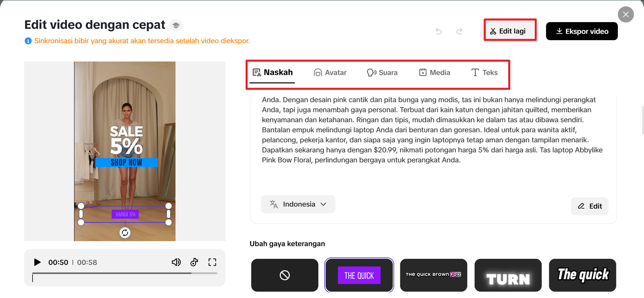Open the Indonesia language dropdown
Image resolution: width=644 pixels, height=298 pixels.
(298, 204)
